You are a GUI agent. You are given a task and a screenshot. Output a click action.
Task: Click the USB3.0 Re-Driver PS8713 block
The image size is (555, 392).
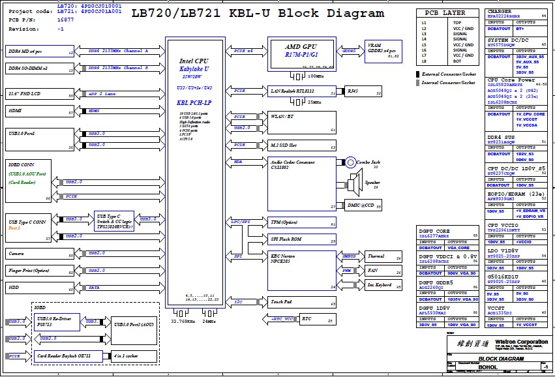tap(57, 322)
